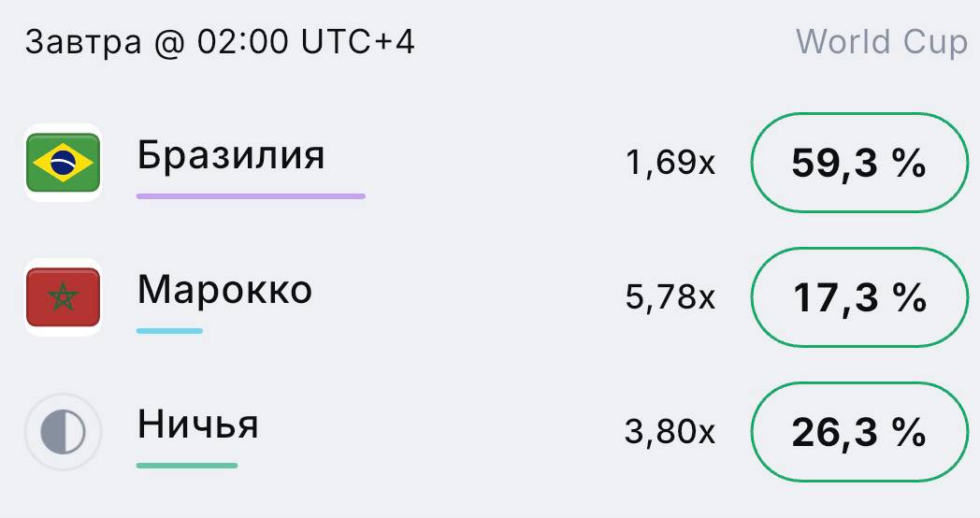Viewport: 980px width, 518px height.
Task: Click the purple probability bar under Бразилия
Action: click(251, 196)
